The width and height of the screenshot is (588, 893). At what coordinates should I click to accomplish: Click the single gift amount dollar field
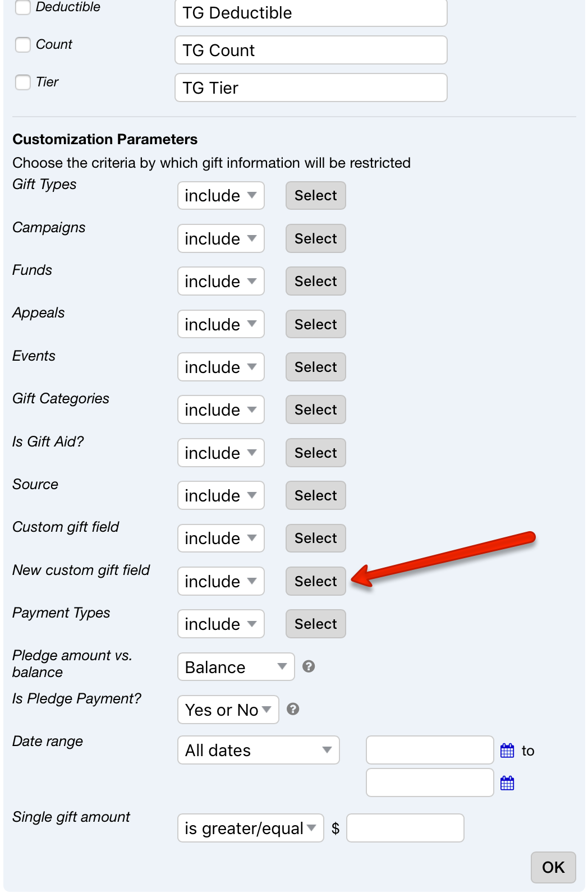(x=405, y=827)
